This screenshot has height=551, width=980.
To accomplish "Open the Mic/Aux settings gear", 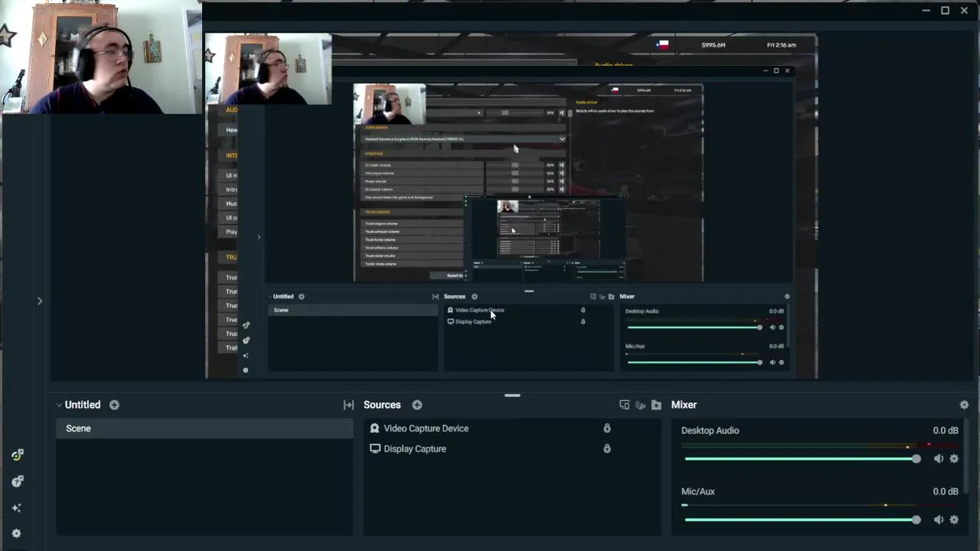I will [x=954, y=520].
